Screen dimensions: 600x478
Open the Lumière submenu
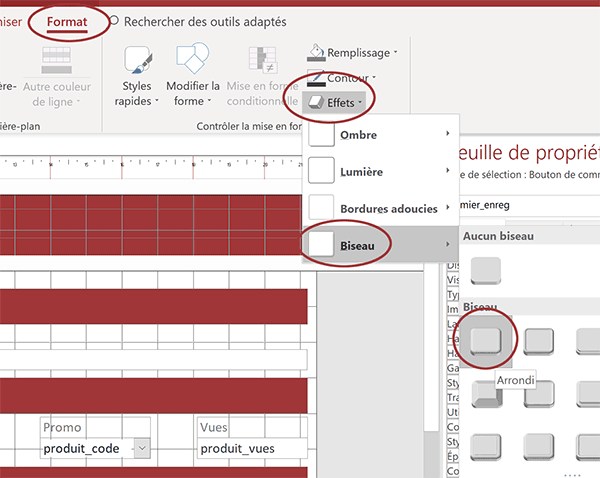tap(380, 172)
